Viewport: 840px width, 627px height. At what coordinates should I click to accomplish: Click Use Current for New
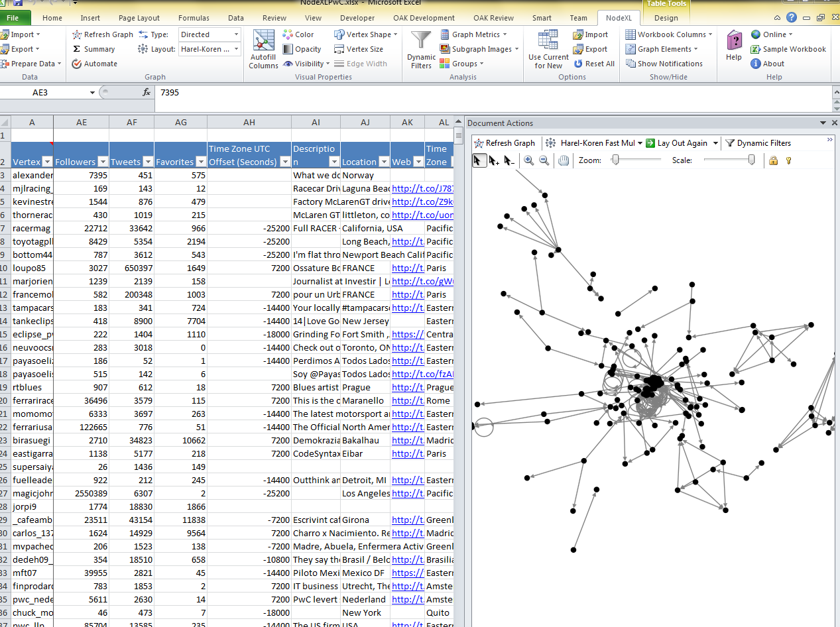pyautogui.click(x=548, y=49)
